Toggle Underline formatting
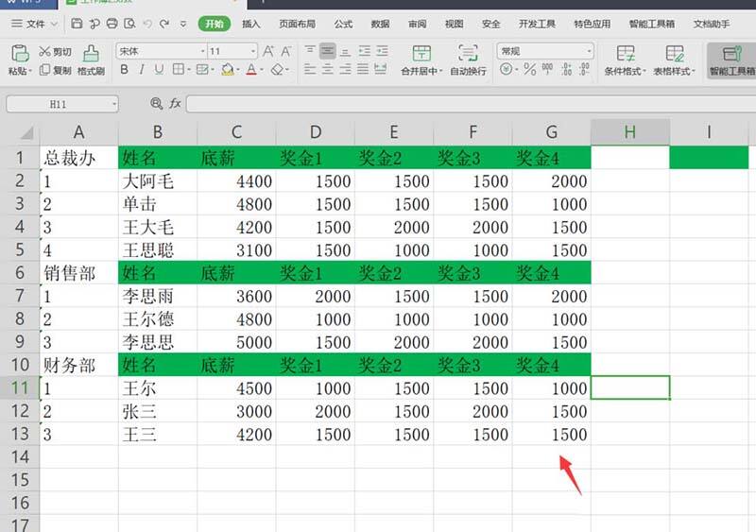The height and width of the screenshot is (532, 756). tap(158, 70)
